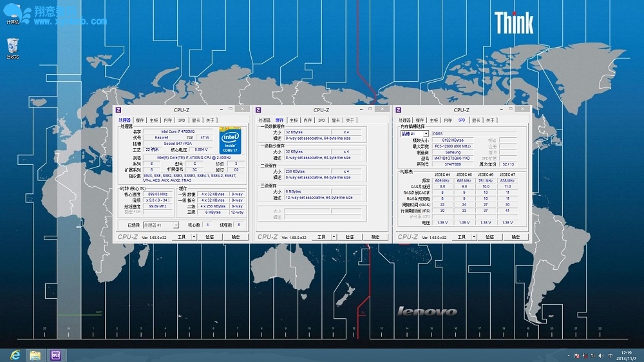Click the 899.03 MHz core speed value
The image size is (644, 362).
coord(158,195)
